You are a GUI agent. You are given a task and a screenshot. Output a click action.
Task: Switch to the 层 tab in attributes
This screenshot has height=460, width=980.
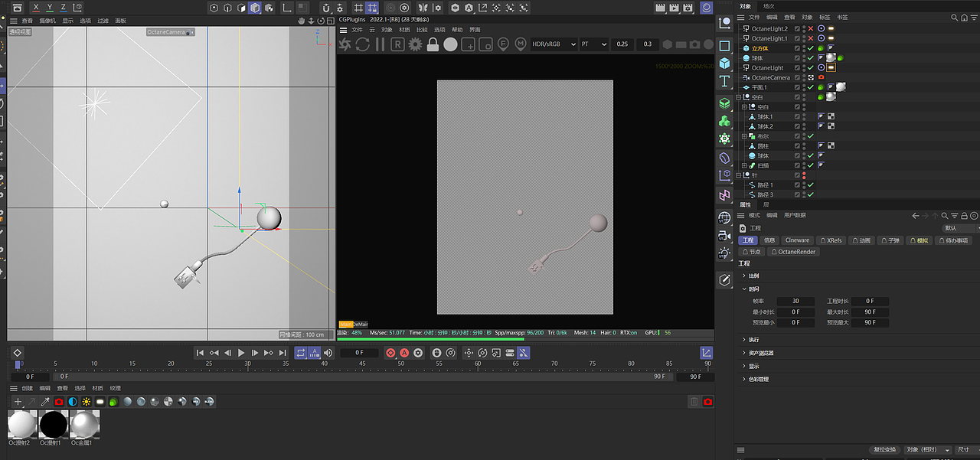766,205
